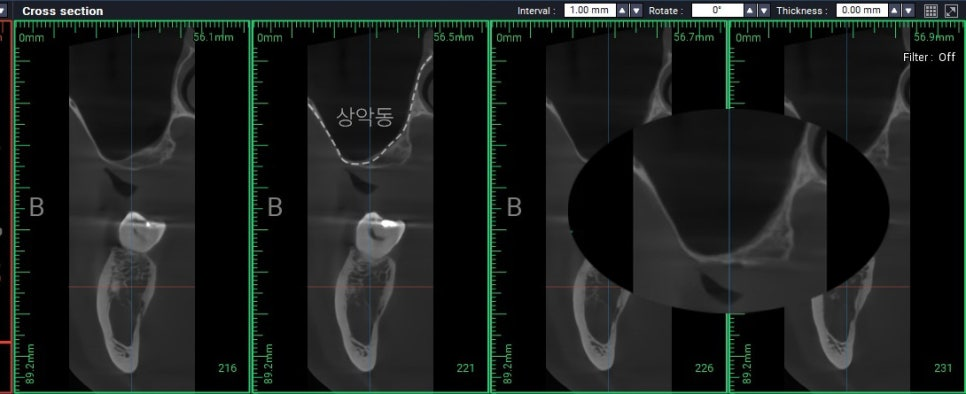The height and width of the screenshot is (394, 966).
Task: Expand cross section view to full size
Action: tap(951, 10)
